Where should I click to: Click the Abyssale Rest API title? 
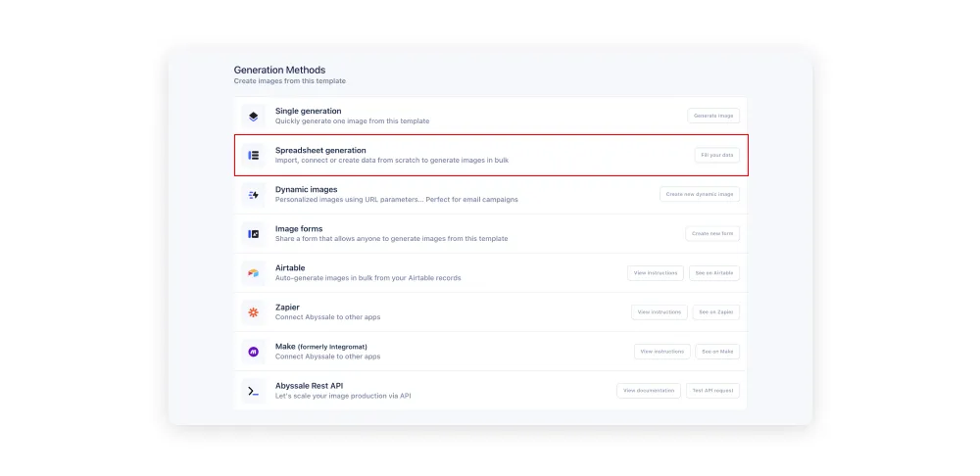click(x=309, y=386)
